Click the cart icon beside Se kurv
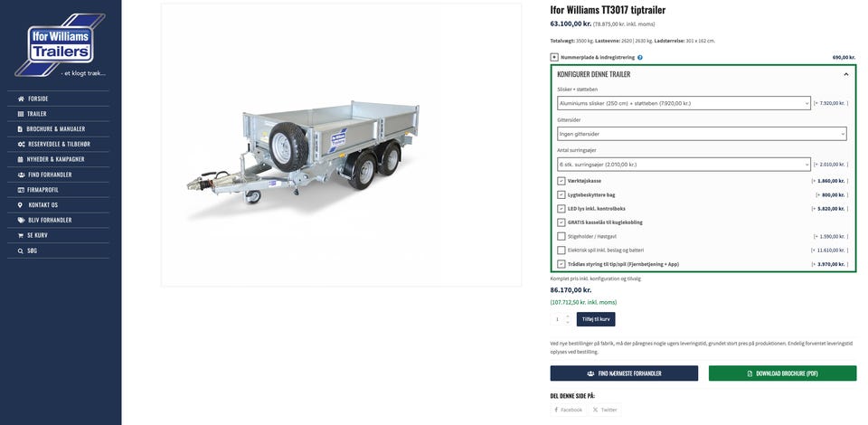The image size is (868, 425). (x=21, y=235)
